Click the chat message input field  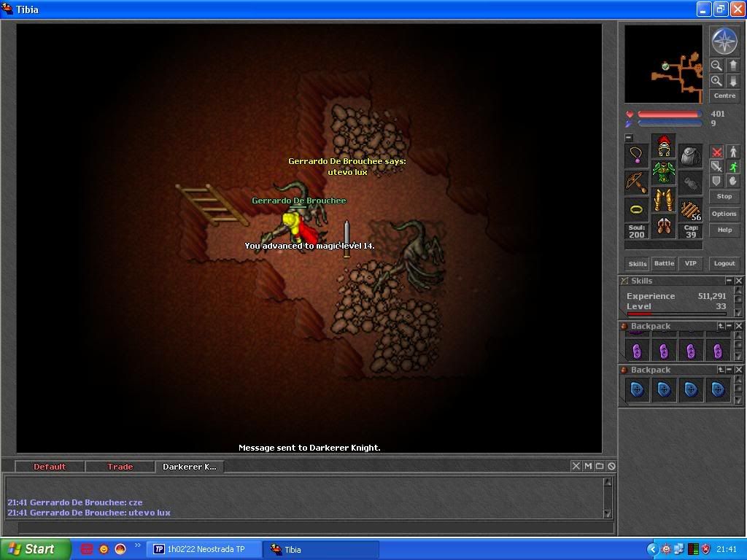316,528
